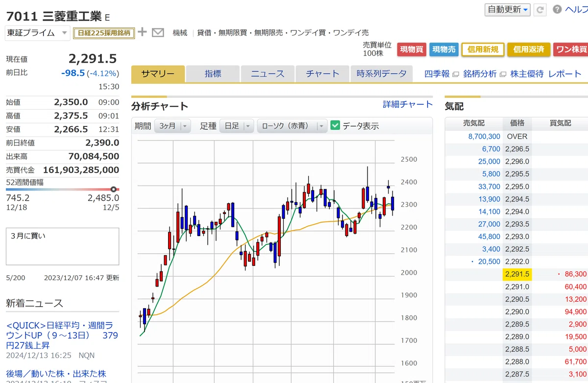Add stock to watchlist with plus icon

pos(142,32)
